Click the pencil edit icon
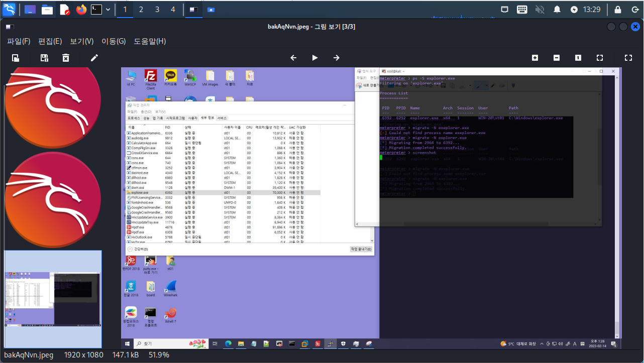This screenshot has height=363, width=644. 94,58
